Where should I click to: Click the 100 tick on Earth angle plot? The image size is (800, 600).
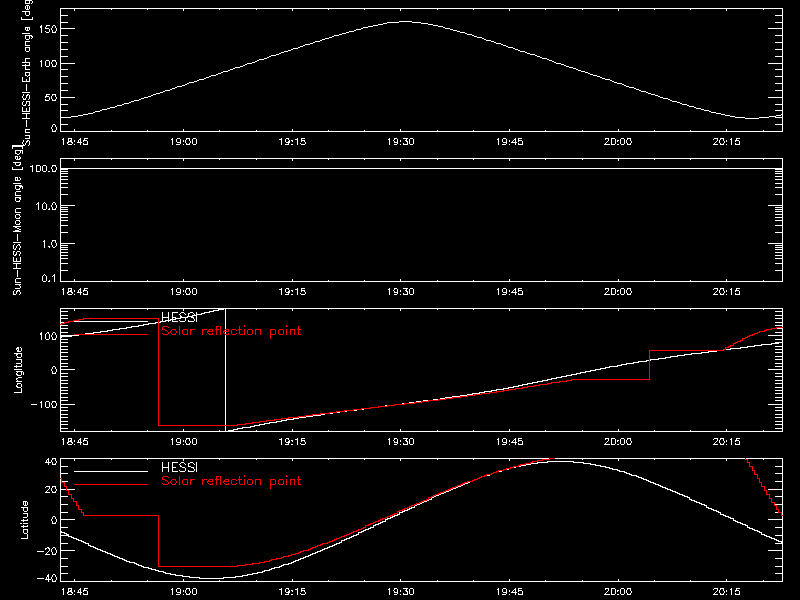click(x=48, y=64)
